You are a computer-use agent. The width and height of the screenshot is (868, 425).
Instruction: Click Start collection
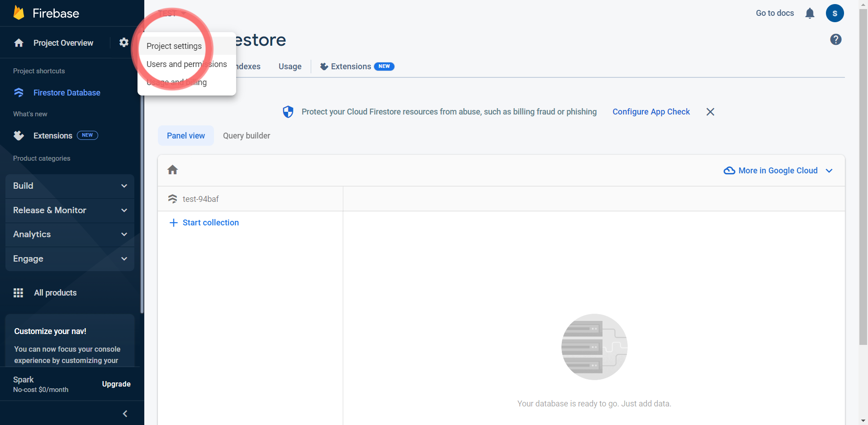[211, 223]
